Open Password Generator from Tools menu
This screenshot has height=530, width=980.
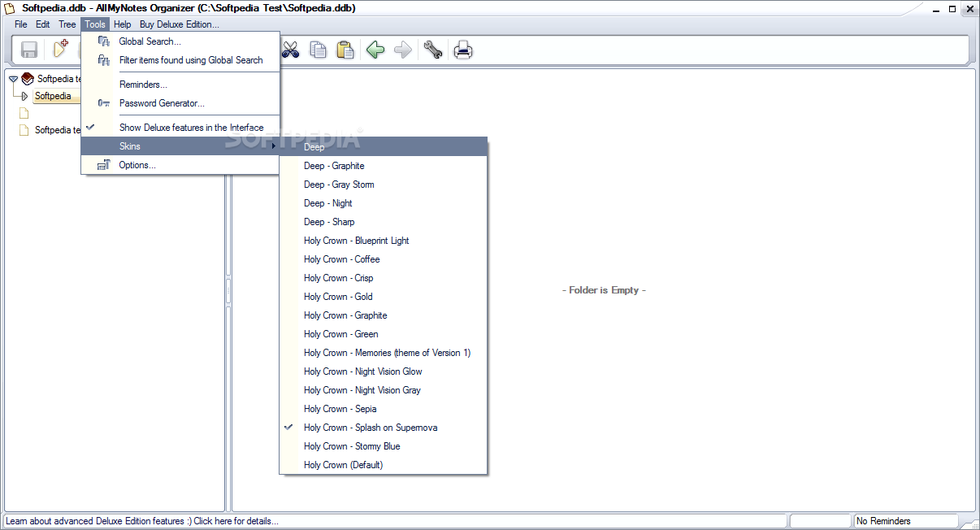tap(180, 103)
